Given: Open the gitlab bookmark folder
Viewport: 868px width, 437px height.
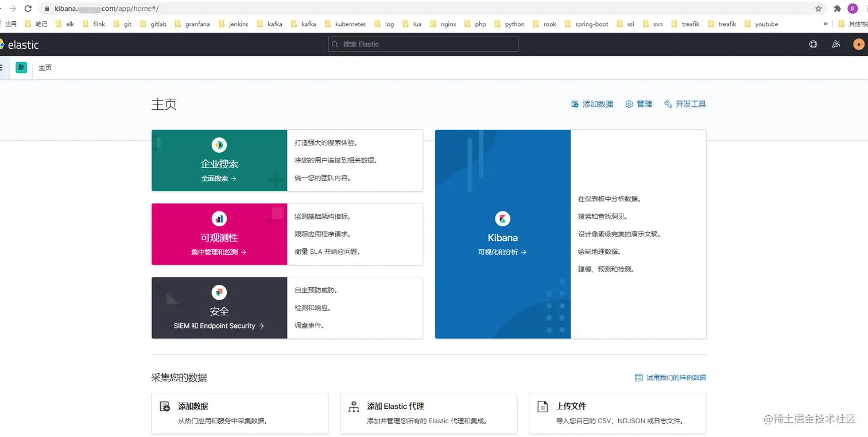Looking at the screenshot, I should 153,24.
